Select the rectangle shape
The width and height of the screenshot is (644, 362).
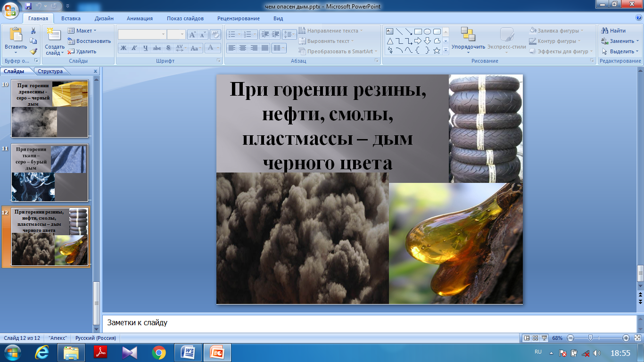[418, 32]
